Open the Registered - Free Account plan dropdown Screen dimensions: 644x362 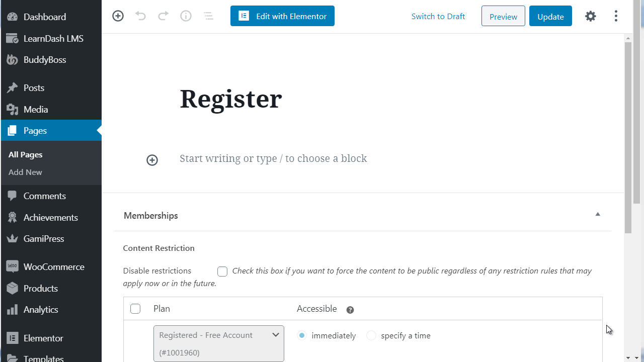click(x=219, y=343)
